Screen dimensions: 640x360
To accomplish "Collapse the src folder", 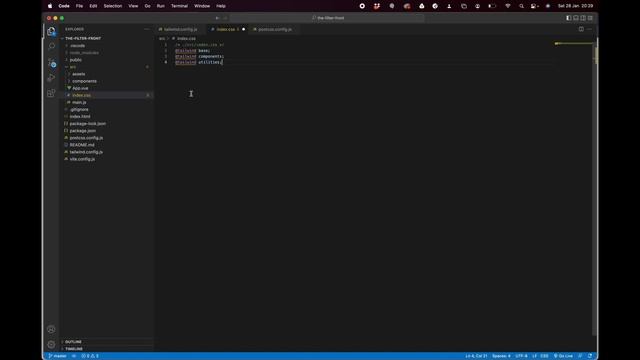I will (x=73, y=67).
